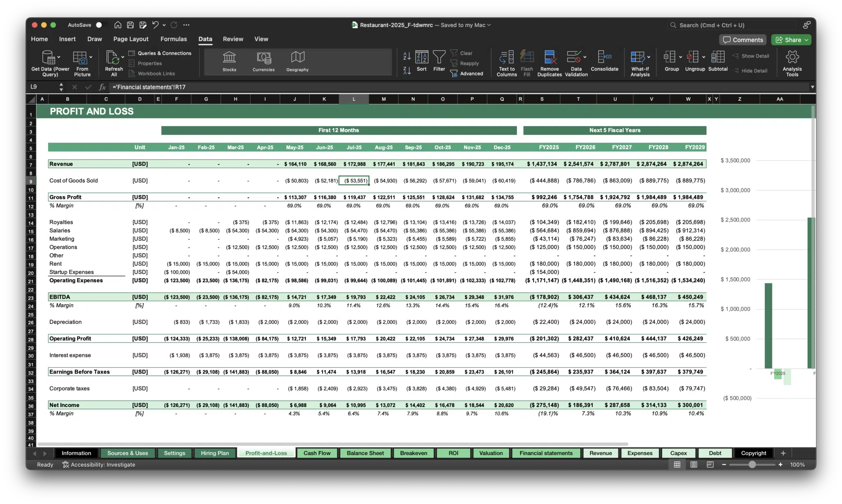The height and width of the screenshot is (504, 842).
Task: Select the Stocks data type
Action: (229, 62)
